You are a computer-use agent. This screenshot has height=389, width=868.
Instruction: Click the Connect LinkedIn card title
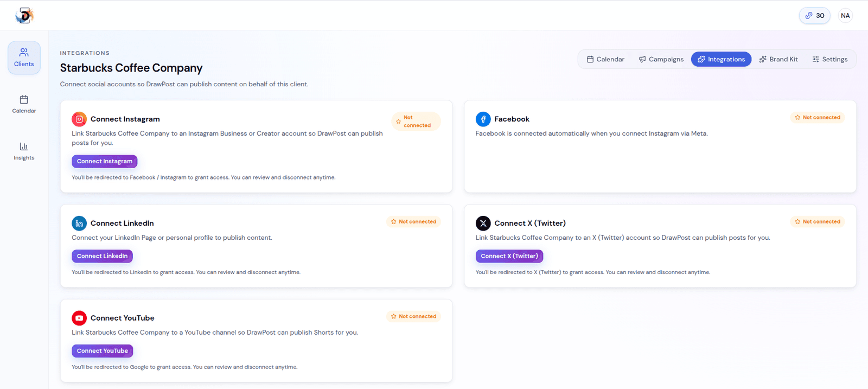pos(122,223)
